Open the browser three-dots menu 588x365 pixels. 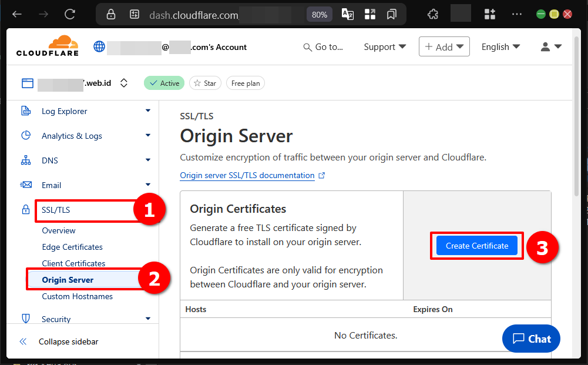point(517,14)
